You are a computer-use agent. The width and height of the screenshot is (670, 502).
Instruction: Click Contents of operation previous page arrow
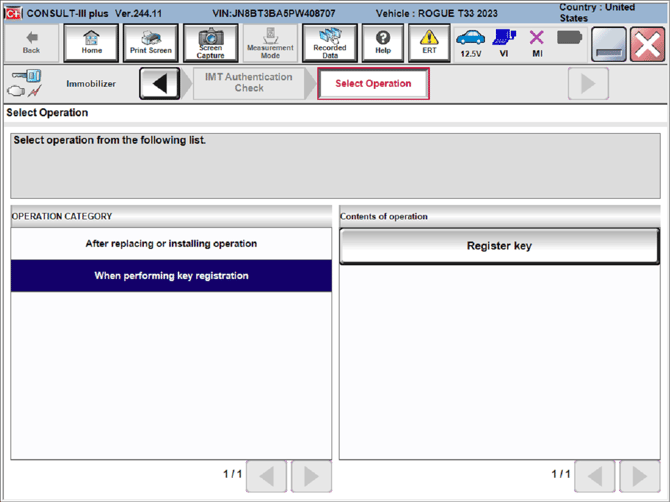pyautogui.click(x=595, y=476)
